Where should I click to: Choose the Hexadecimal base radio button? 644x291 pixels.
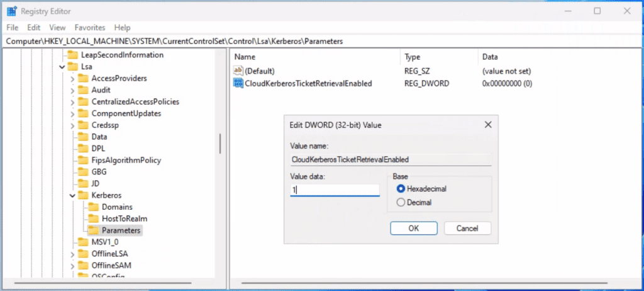click(x=401, y=189)
